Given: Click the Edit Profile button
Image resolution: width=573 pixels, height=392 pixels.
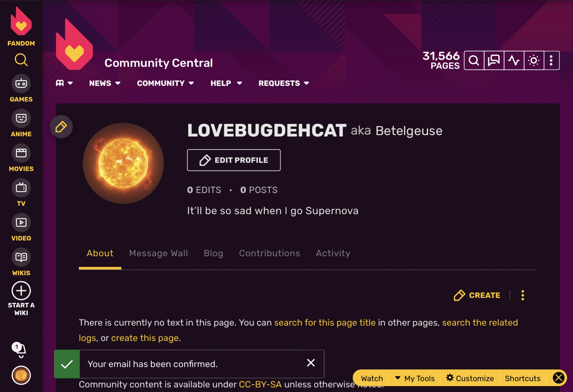Looking at the screenshot, I should tap(234, 160).
